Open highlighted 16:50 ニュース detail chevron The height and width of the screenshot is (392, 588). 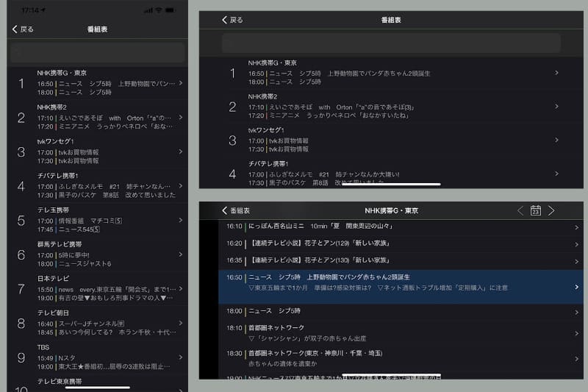(577, 287)
